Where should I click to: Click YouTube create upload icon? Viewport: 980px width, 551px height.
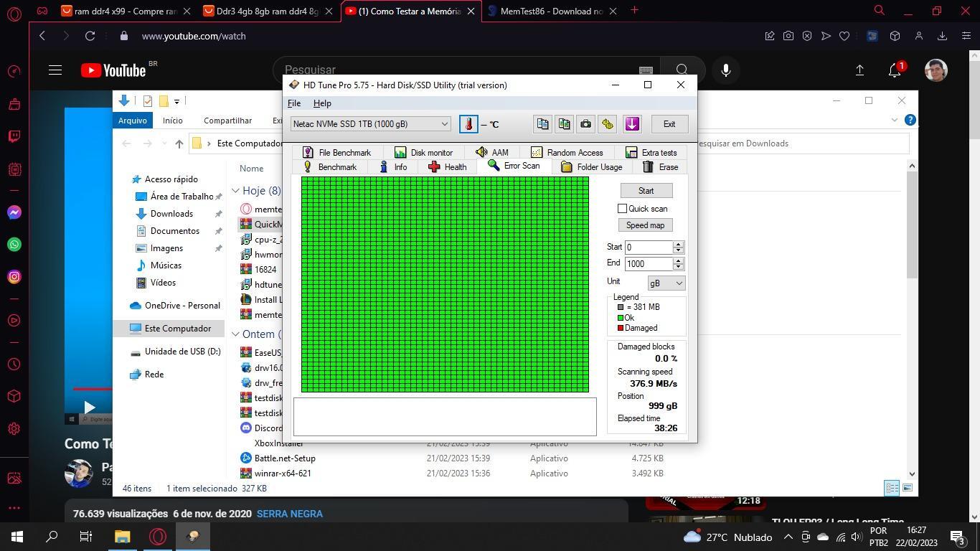(x=859, y=70)
